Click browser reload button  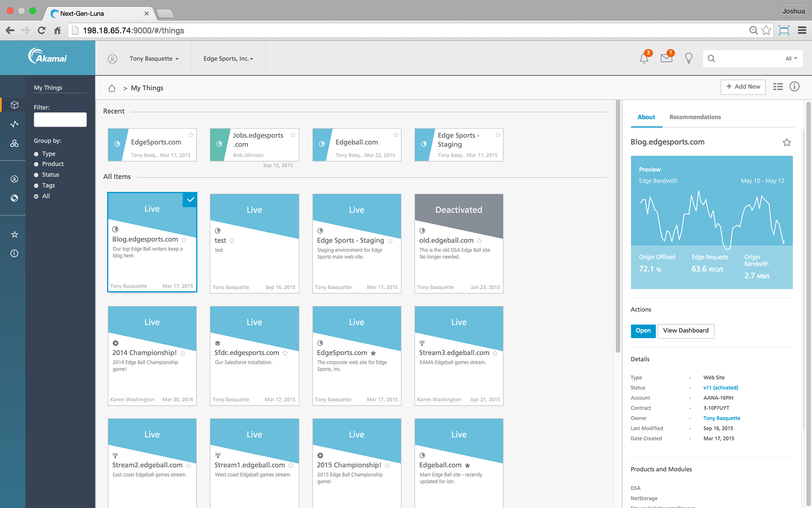pyautogui.click(x=41, y=30)
